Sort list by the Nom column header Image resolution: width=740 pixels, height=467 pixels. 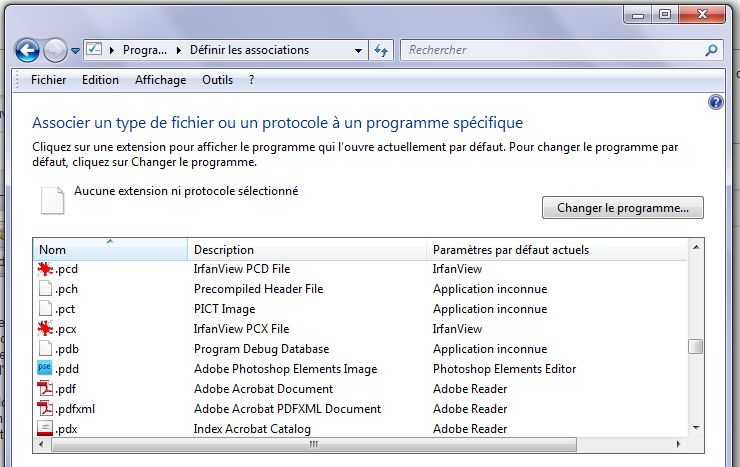tap(110, 249)
